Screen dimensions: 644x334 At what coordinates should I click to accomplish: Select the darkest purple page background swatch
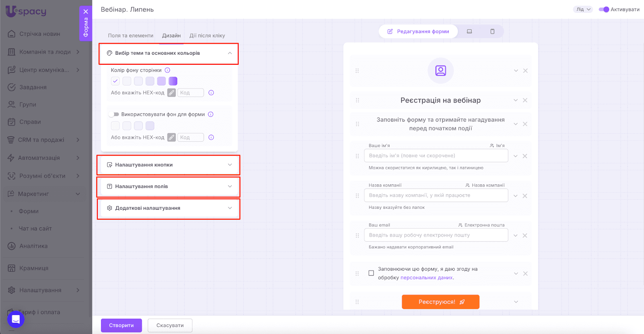[x=173, y=81]
